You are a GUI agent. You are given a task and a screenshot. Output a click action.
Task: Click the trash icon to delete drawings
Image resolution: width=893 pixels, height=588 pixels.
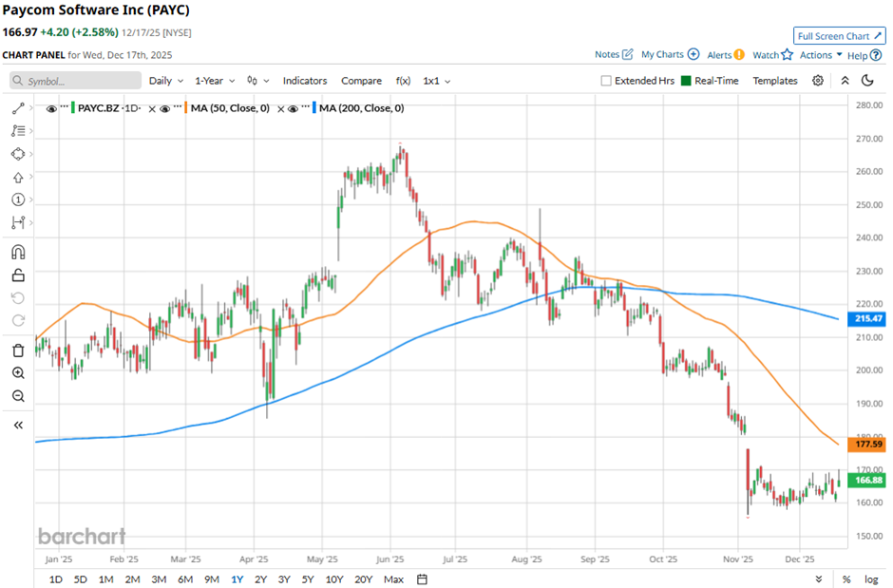click(17, 350)
